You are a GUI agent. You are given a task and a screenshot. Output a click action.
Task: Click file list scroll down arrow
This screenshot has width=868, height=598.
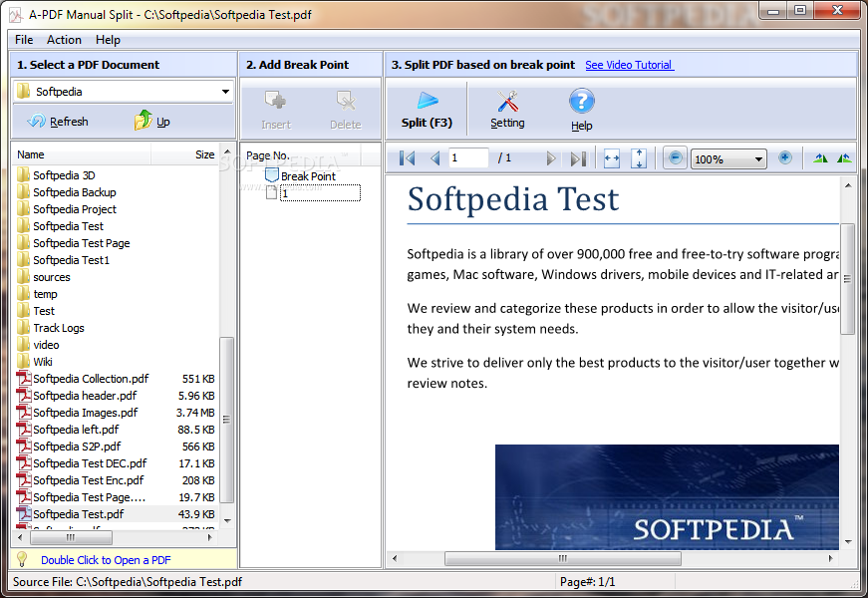pos(227,521)
